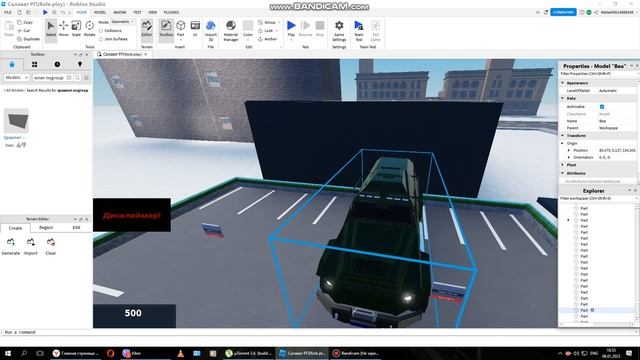Click the Duplicate button

coord(28,39)
